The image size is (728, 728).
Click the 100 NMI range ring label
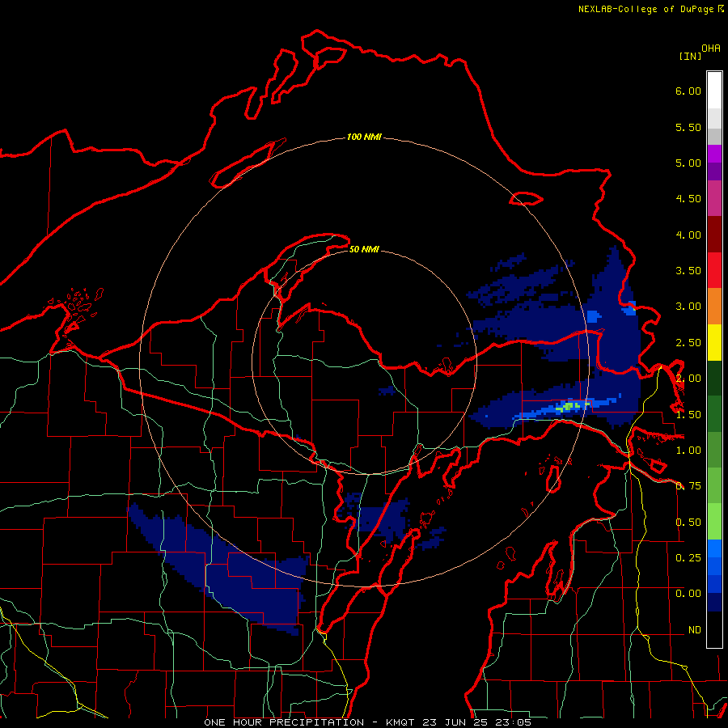[365, 137]
